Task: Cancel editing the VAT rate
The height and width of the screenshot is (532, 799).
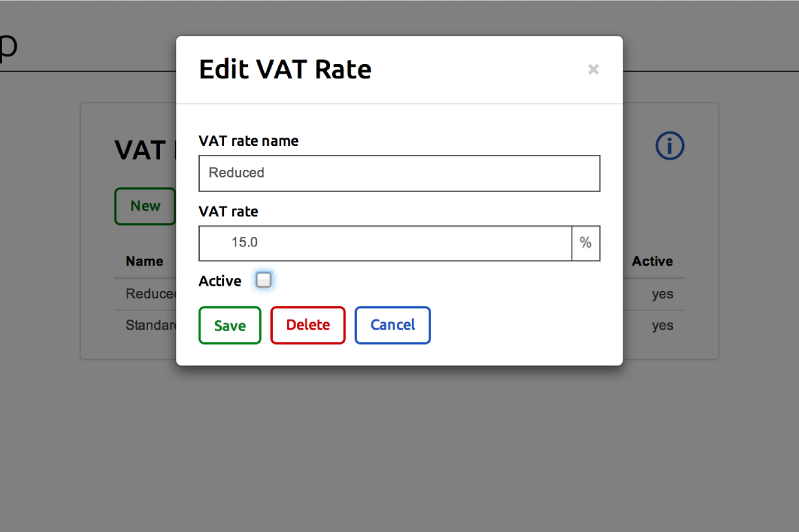Action: pyautogui.click(x=392, y=325)
